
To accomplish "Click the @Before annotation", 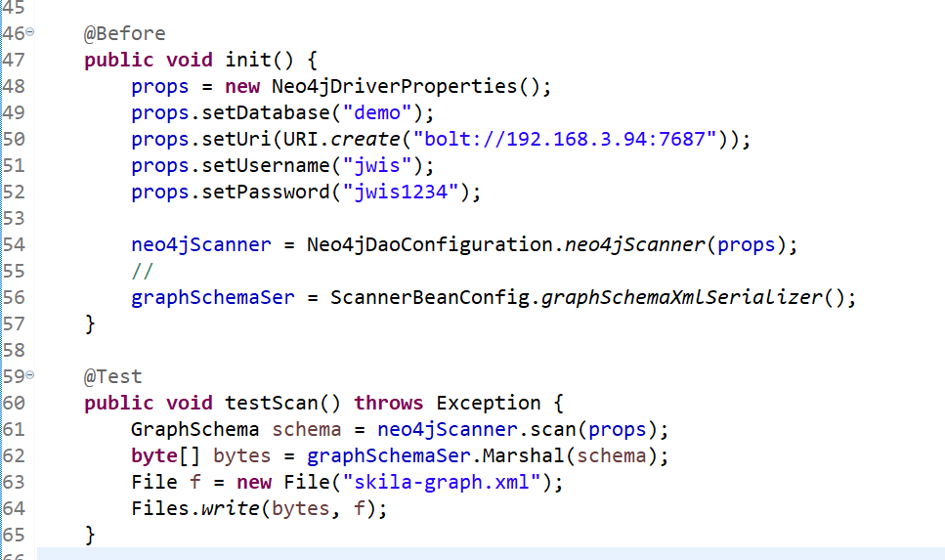I will 125,34.
